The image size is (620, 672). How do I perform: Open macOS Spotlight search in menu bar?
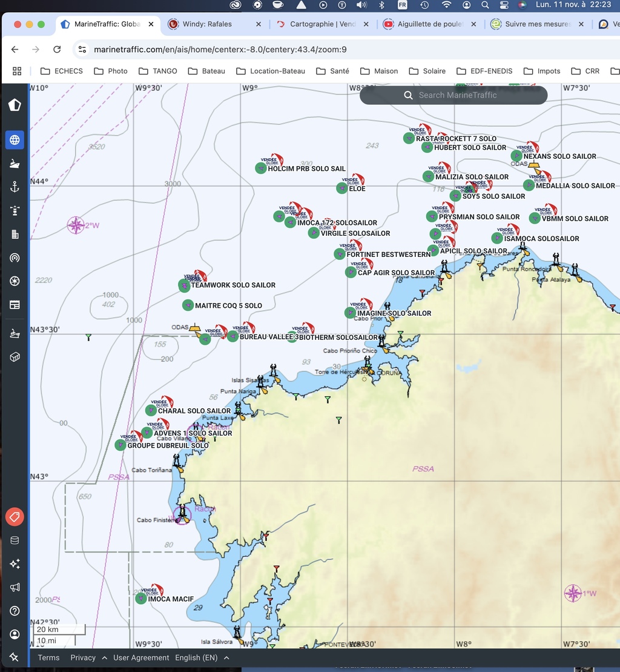(485, 5)
